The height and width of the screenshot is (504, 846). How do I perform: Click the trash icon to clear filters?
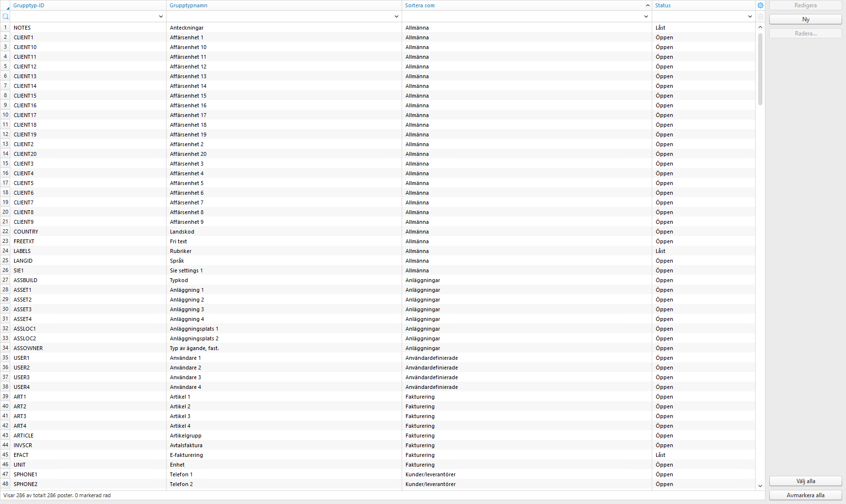(761, 17)
